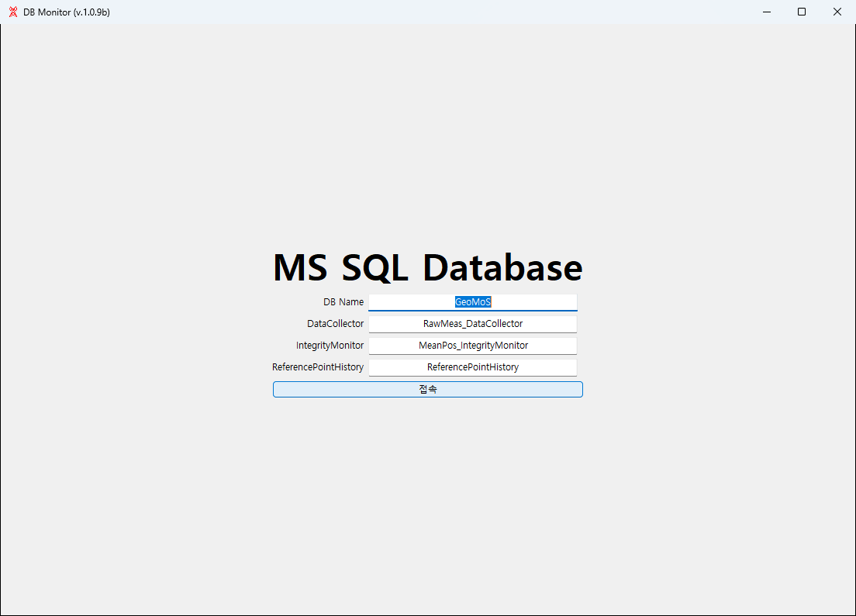
Task: Click the title bar text "DB Monitor (v.1.0.9b)"
Action: tap(67, 12)
